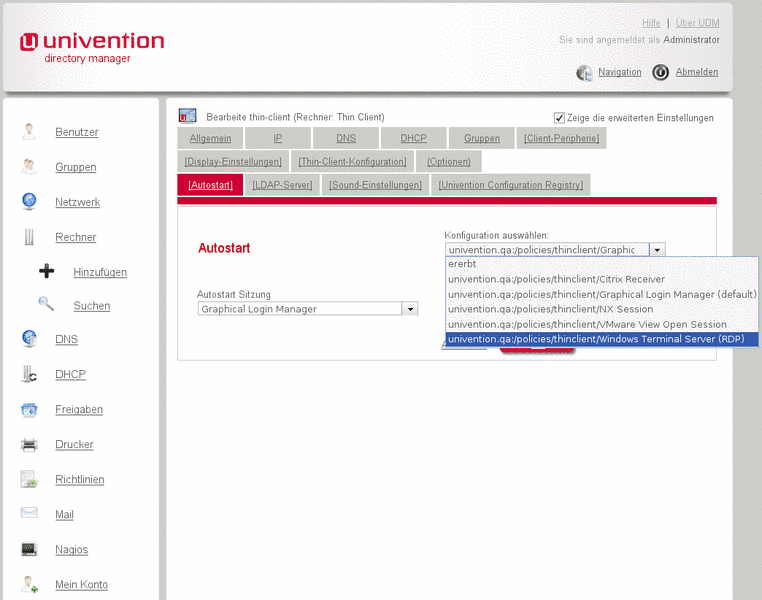Switch to the Sound-Einstellungen tab
Screen dimensions: 762x600
tap(375, 185)
